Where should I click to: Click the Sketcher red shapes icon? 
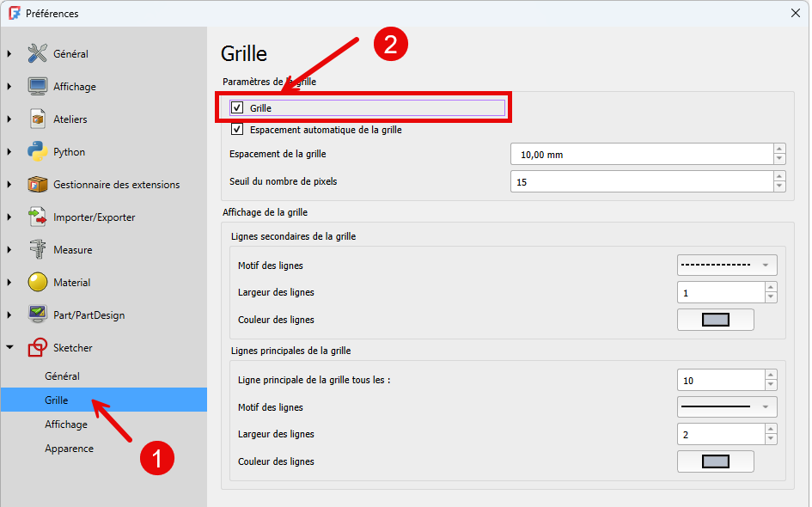(x=37, y=347)
